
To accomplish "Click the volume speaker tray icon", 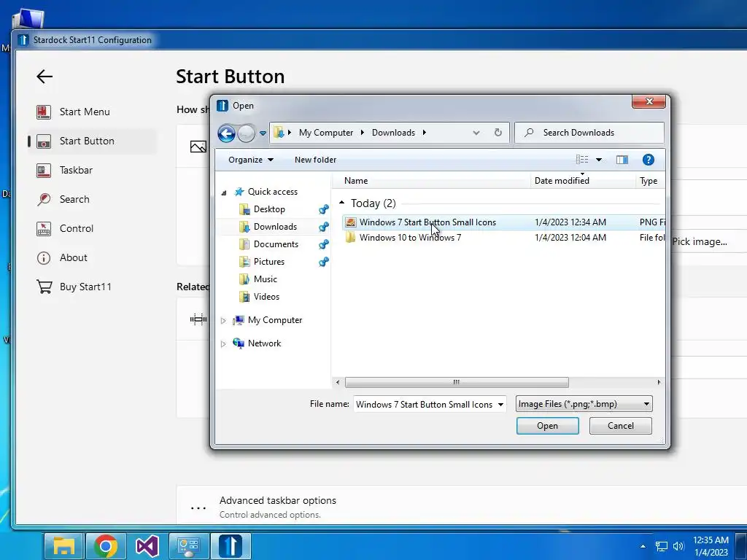I will (678, 546).
